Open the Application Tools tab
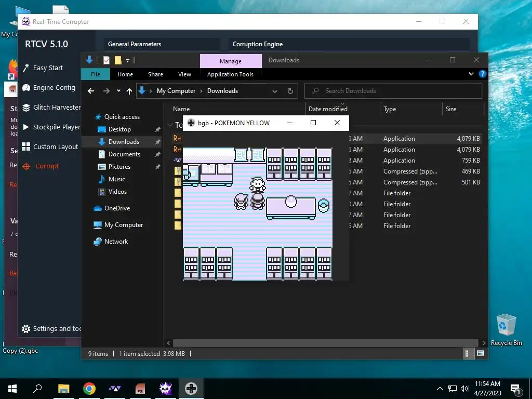Screen dimensions: 532x399 click(230, 74)
